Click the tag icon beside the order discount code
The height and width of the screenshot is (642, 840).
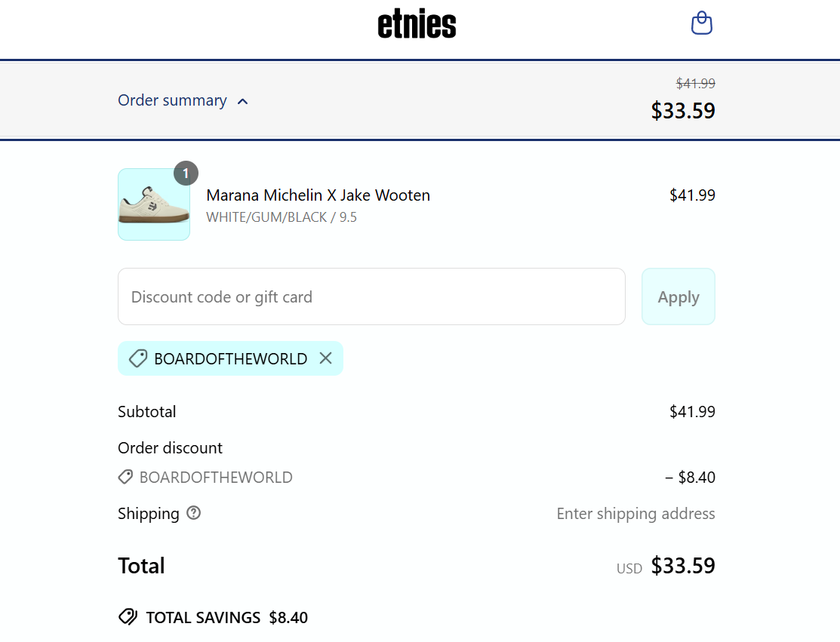(x=126, y=477)
